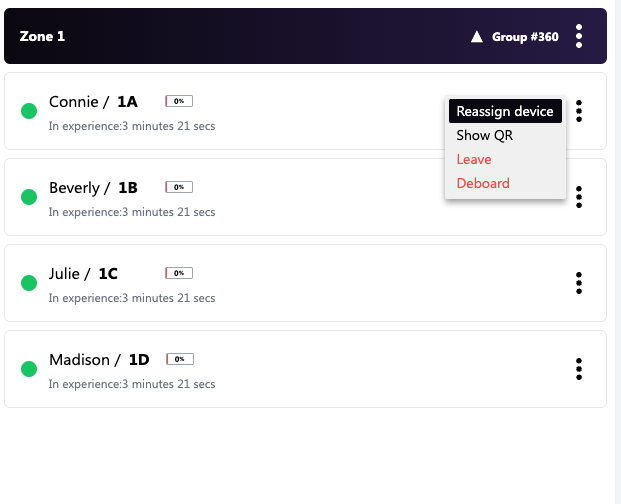Screen dimensions: 621x504
Task: Select the Madison / 1D participant row
Action: [x=300, y=369]
